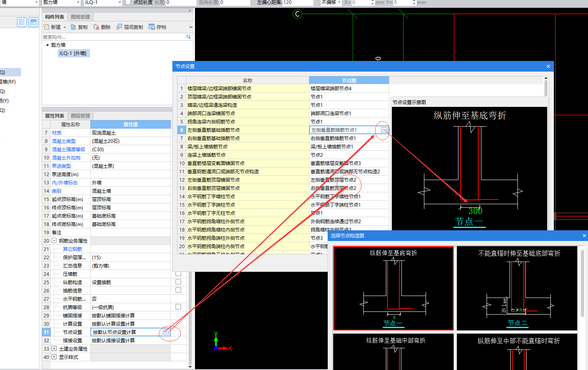588x370 pixels.
Task: Toggle the 点加长度 checkbox
Action: pos(128,2)
